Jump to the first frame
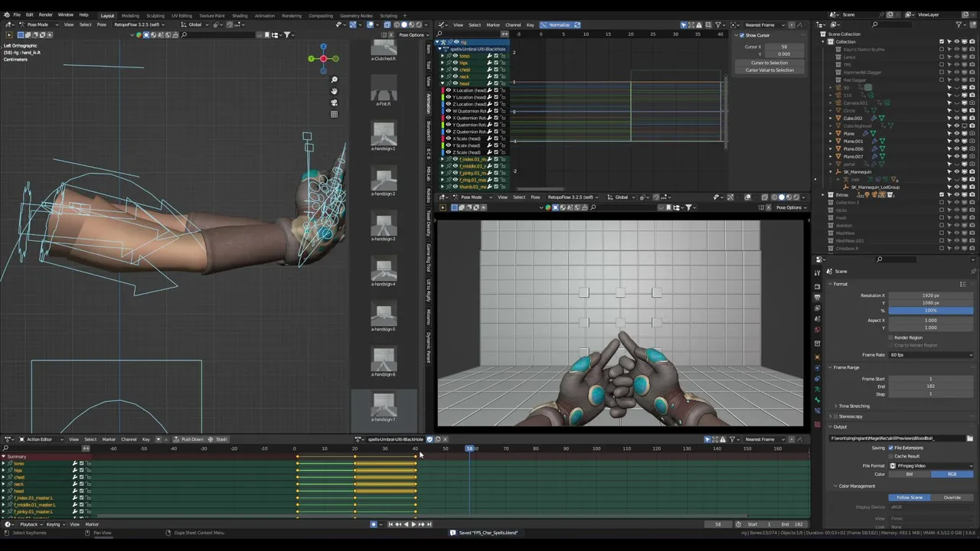This screenshot has height=551, width=980. [x=390, y=524]
